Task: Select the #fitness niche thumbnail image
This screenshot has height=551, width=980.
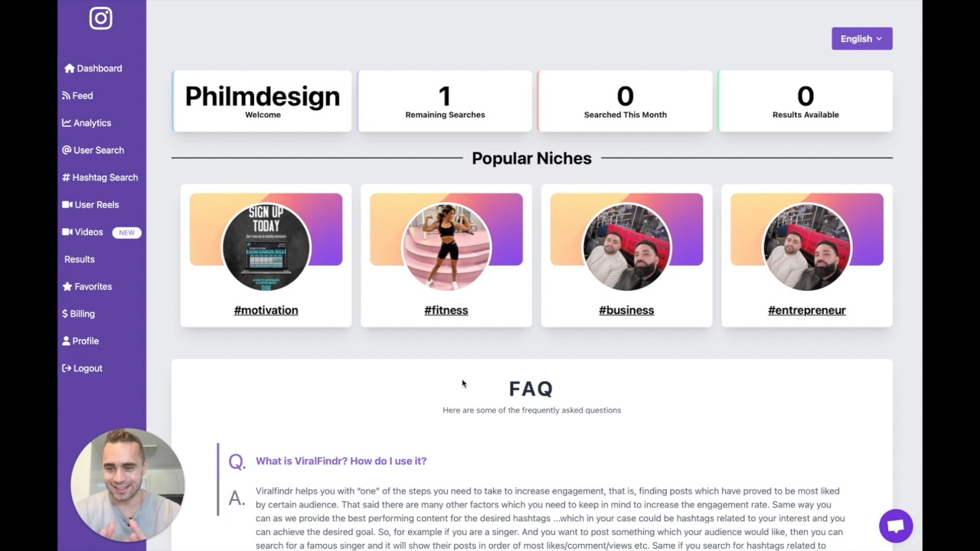Action: point(446,246)
